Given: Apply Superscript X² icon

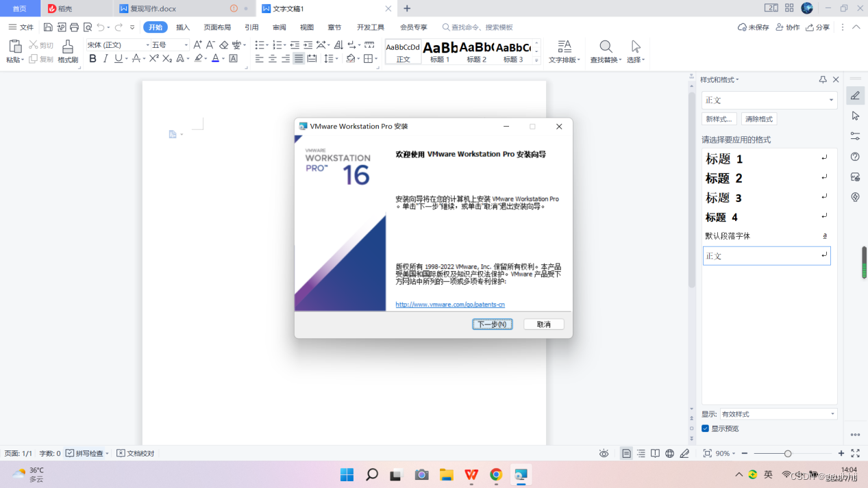Looking at the screenshot, I should [x=154, y=59].
